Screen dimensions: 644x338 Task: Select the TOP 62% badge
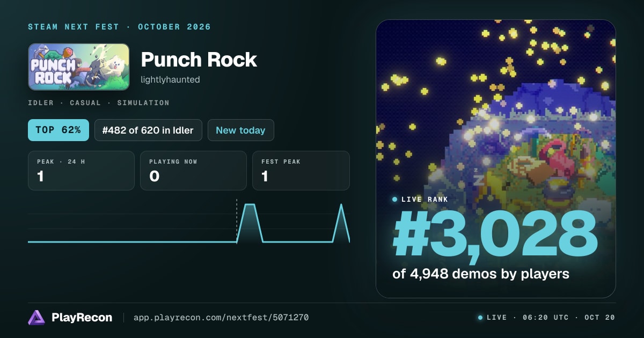(58, 130)
